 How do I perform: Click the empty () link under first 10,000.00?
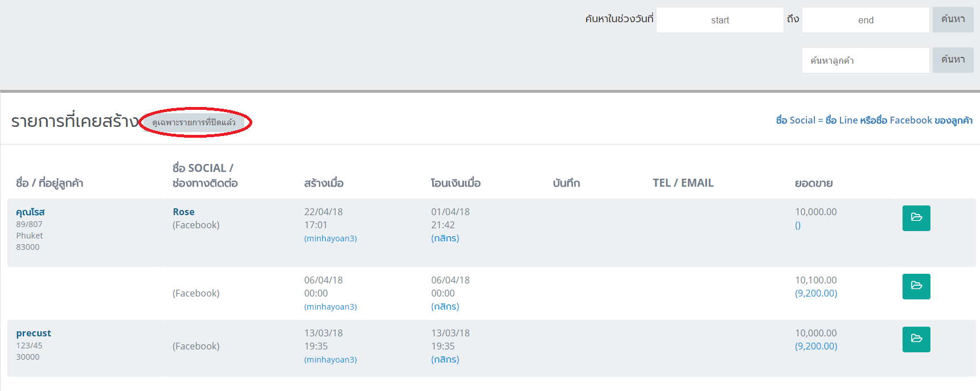[798, 225]
